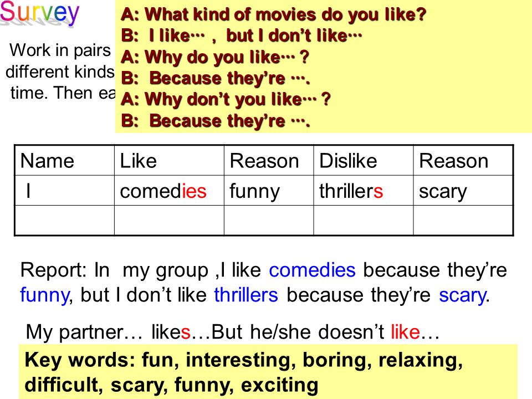Select the Name column header cell
Screen dimensions: 532x399
(64, 161)
